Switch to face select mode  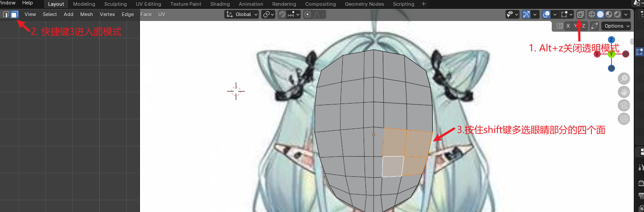pos(15,14)
